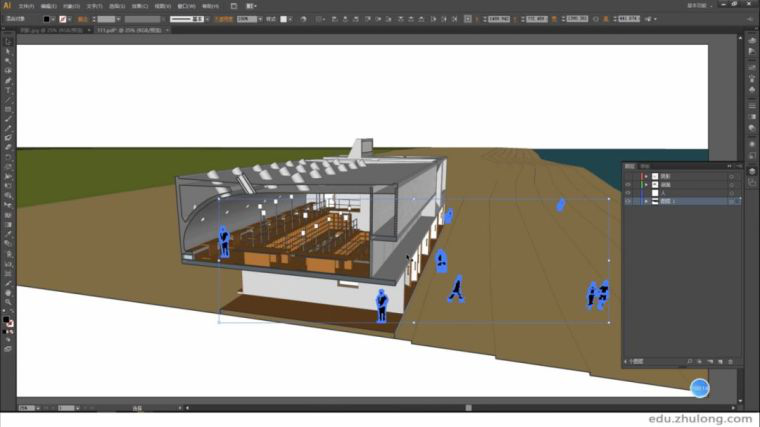760x427 pixels.
Task: Click the blue floating circle button
Action: click(700, 387)
